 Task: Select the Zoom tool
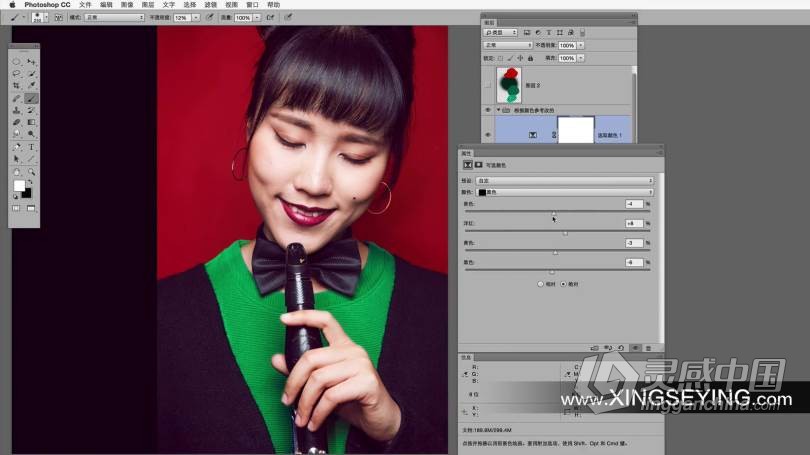tap(32, 172)
